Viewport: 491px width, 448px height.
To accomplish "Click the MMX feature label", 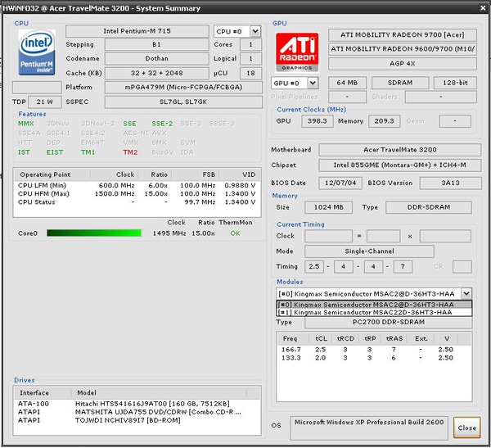I will 25,124.
